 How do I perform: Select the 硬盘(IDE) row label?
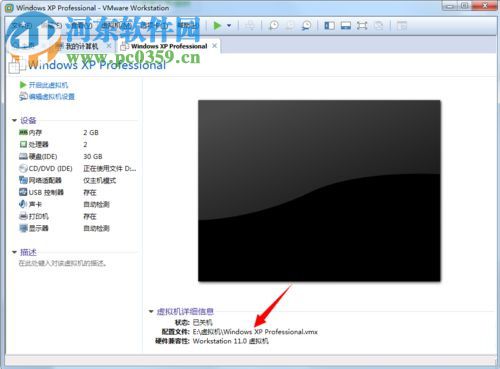43,156
